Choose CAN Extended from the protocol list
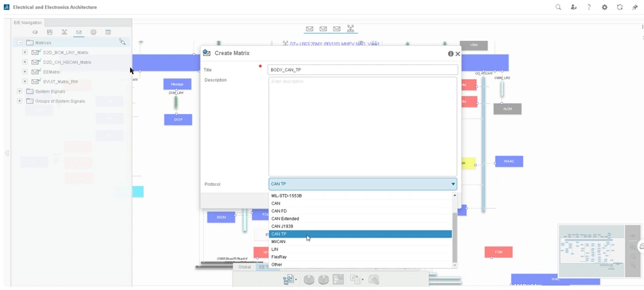This screenshot has width=644, height=290. (x=360, y=219)
